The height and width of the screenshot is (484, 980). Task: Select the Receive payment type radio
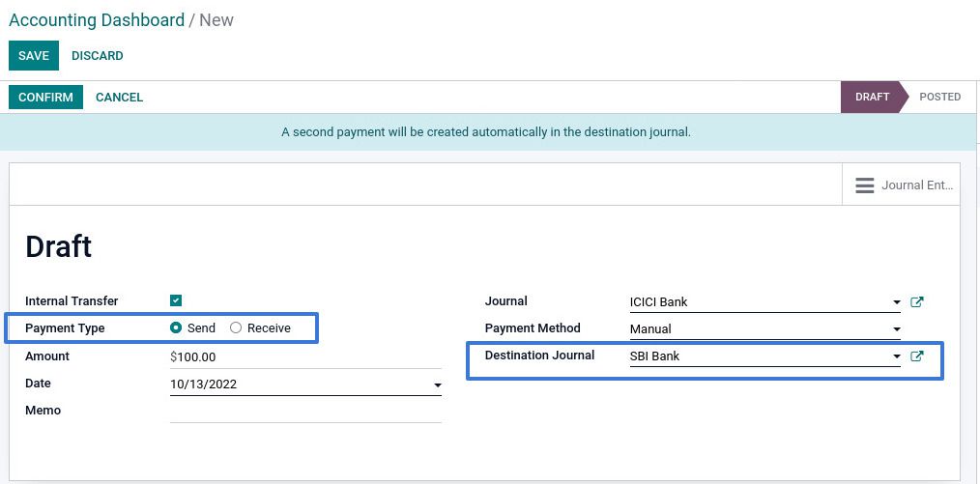pyautogui.click(x=236, y=328)
